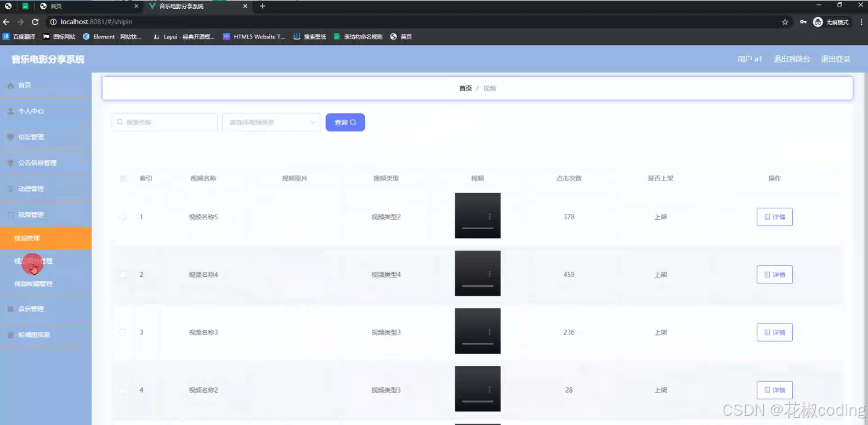Open 详情 for row 视频名称2
Image resolution: width=868 pixels, height=425 pixels.
coord(775,390)
